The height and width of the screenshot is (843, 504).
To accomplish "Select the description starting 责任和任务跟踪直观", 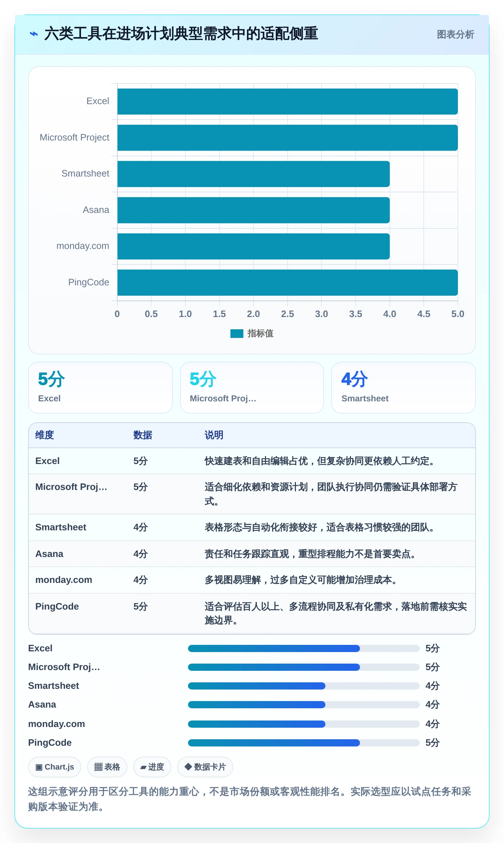I will tap(310, 554).
